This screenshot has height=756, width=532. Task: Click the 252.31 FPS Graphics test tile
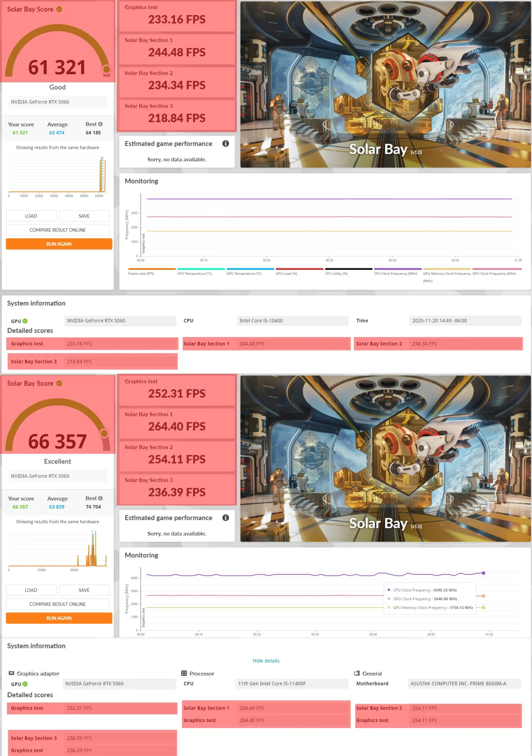[177, 391]
